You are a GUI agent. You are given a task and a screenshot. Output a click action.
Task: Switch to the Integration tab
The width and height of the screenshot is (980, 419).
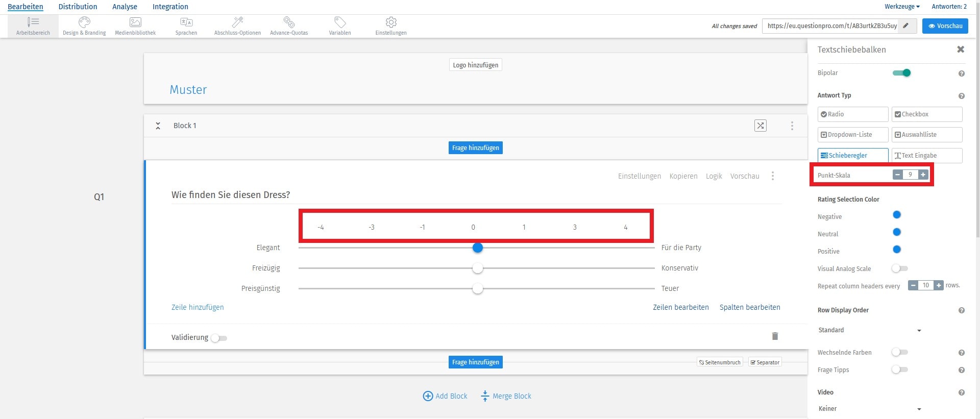point(170,7)
